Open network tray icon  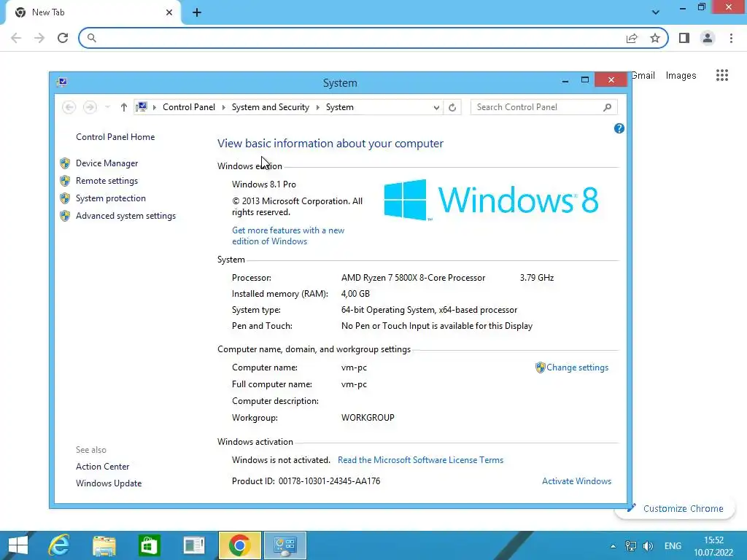(x=631, y=546)
